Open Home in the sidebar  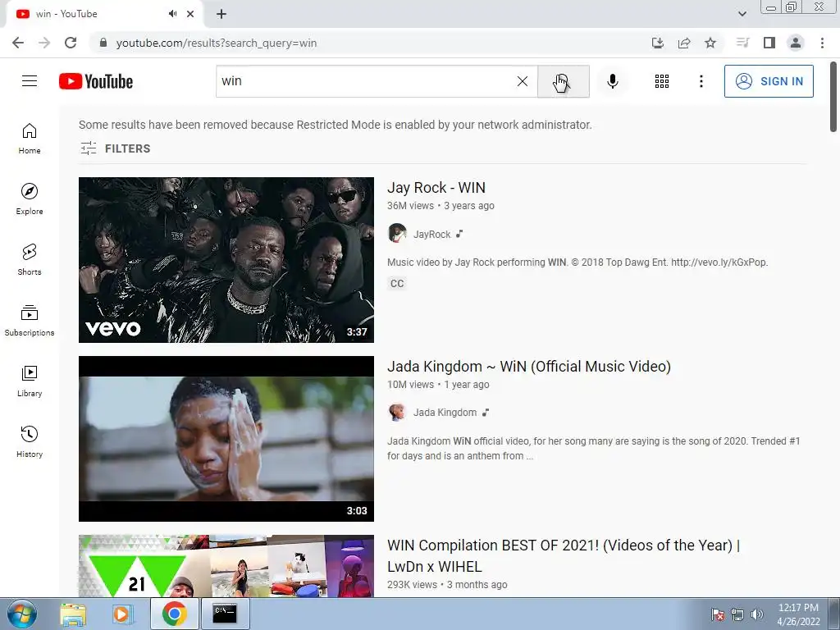click(30, 139)
